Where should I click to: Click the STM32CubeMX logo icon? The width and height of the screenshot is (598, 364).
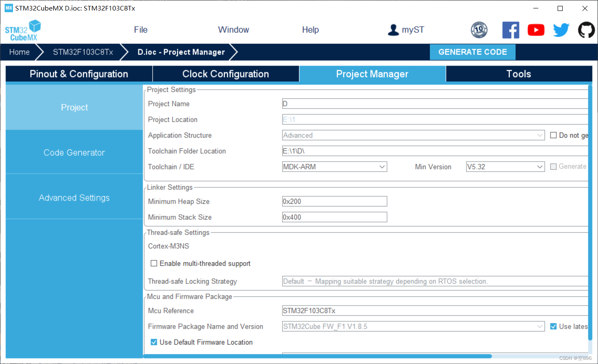click(x=23, y=30)
